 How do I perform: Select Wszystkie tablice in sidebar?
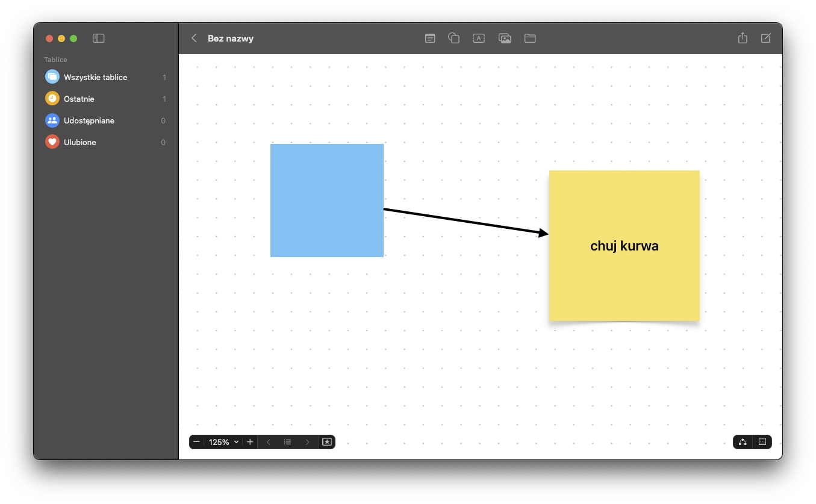pos(95,77)
